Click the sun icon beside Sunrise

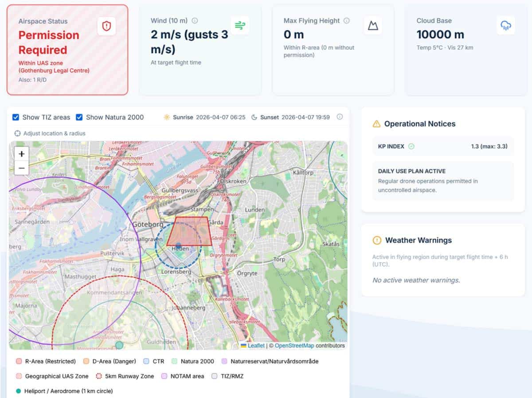pyautogui.click(x=167, y=117)
